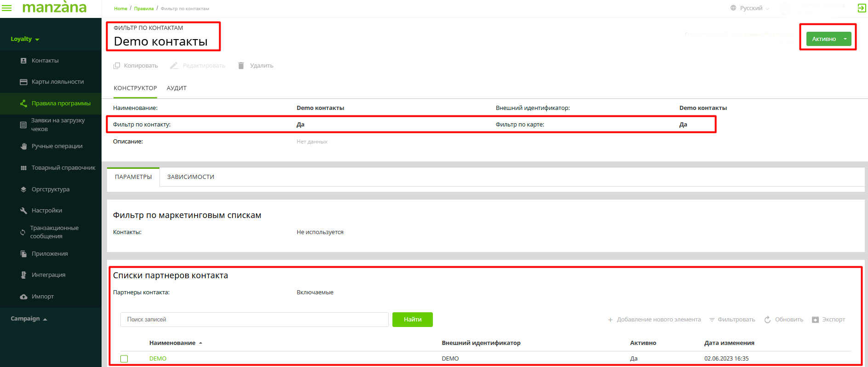The image size is (868, 367).
Task: Click the green Найти button
Action: [412, 320]
